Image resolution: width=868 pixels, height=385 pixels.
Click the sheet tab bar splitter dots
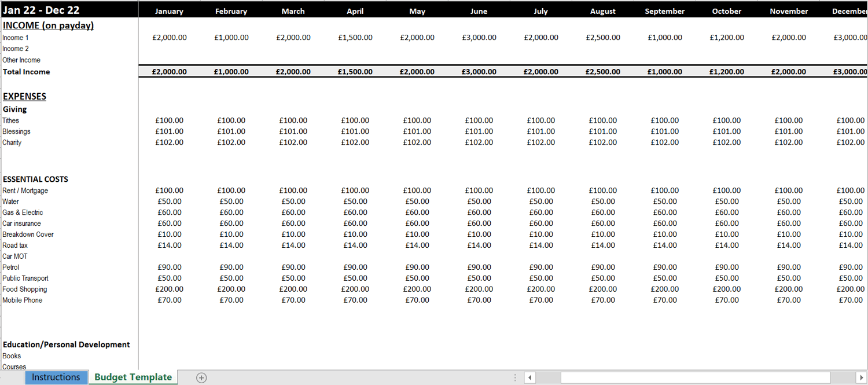point(515,377)
